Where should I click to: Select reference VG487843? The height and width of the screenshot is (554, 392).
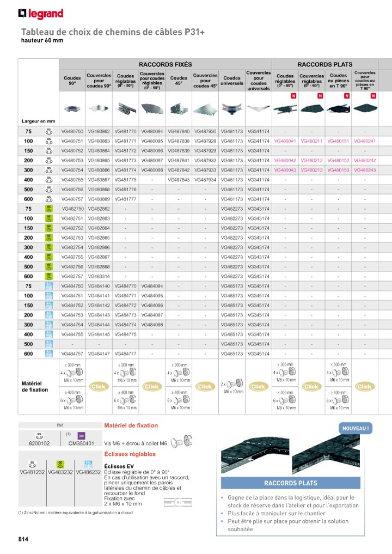[x=179, y=180]
